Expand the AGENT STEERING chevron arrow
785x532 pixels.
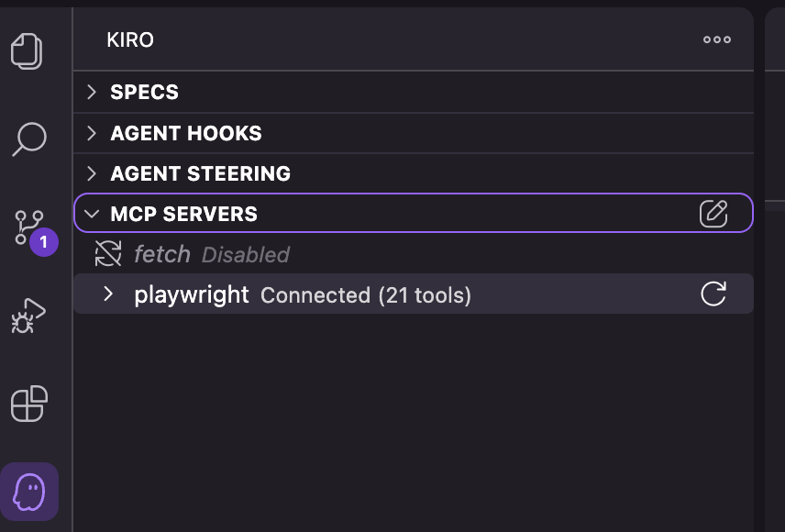click(x=91, y=173)
